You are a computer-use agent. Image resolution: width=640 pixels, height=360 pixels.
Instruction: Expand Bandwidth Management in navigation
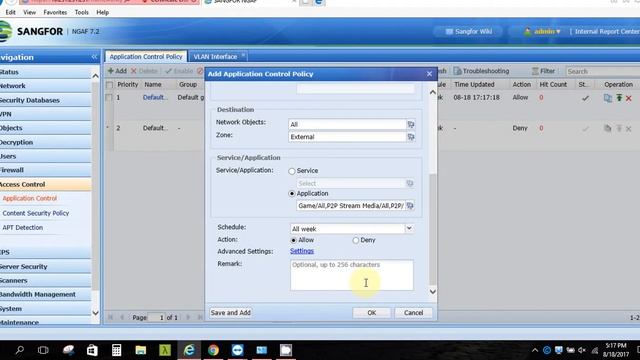click(45, 294)
